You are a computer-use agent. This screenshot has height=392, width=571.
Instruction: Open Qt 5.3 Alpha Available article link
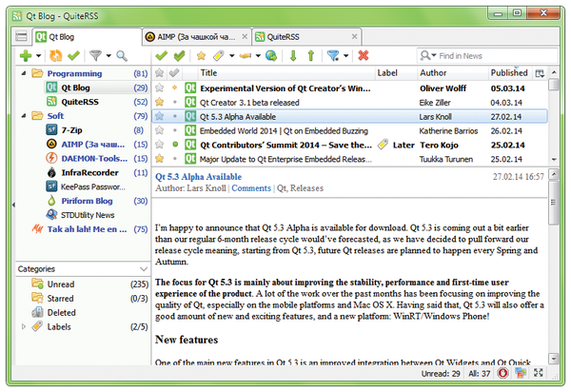coord(199,177)
